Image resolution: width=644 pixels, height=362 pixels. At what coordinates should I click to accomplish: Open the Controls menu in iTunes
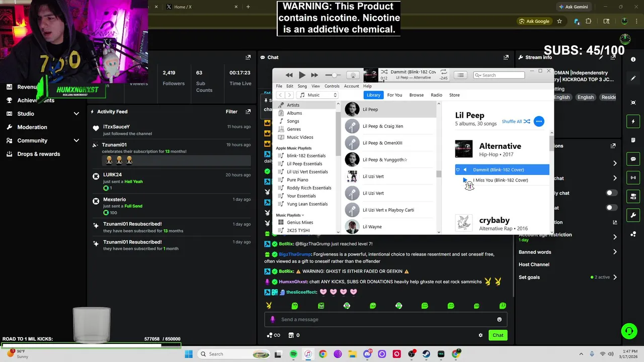(x=332, y=86)
